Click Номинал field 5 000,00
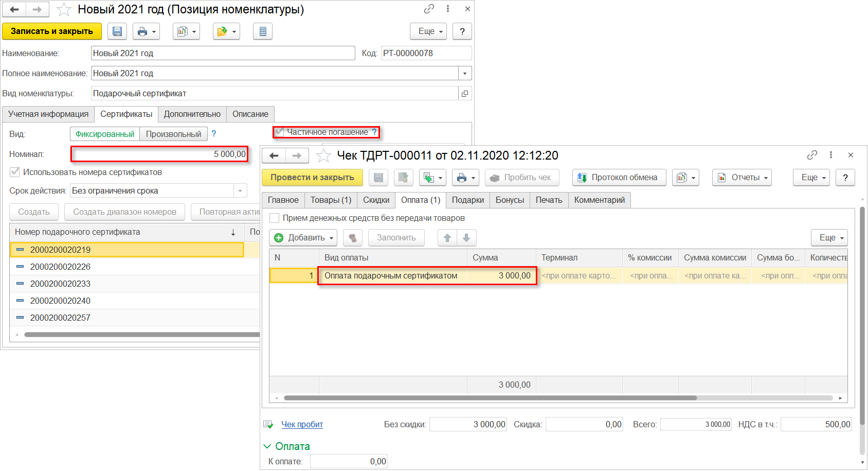The height and width of the screenshot is (471, 868). coord(160,154)
